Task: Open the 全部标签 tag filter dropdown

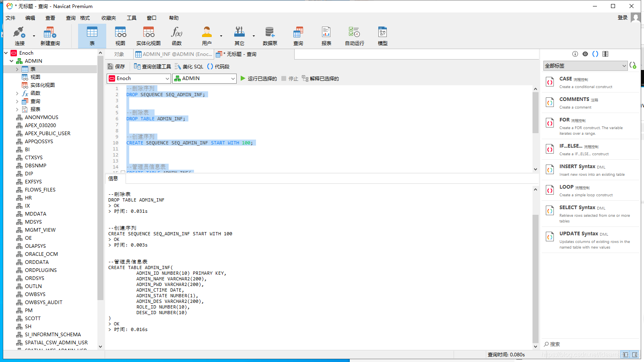Action: click(585, 66)
